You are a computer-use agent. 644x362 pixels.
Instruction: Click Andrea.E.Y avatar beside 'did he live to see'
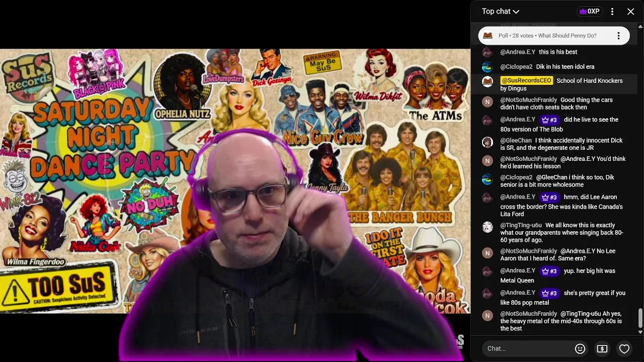(487, 120)
